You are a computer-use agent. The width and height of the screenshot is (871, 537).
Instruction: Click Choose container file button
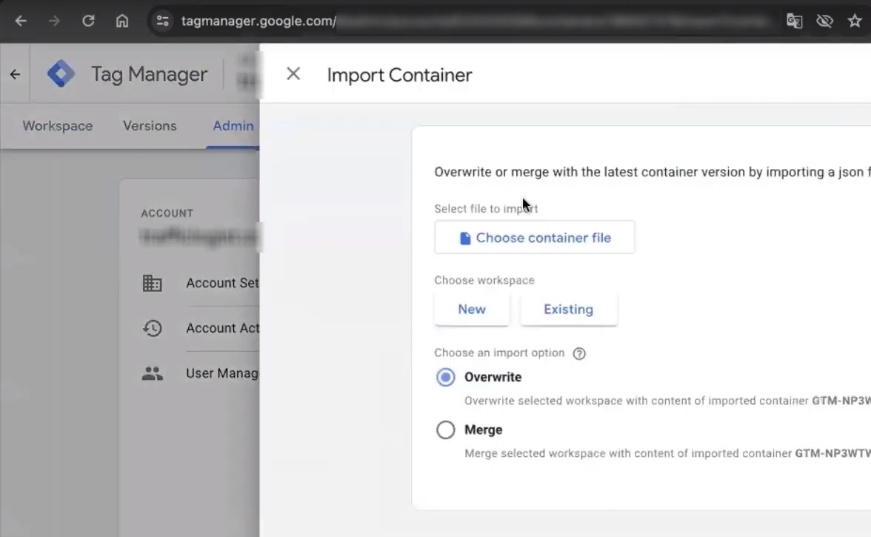(534, 238)
